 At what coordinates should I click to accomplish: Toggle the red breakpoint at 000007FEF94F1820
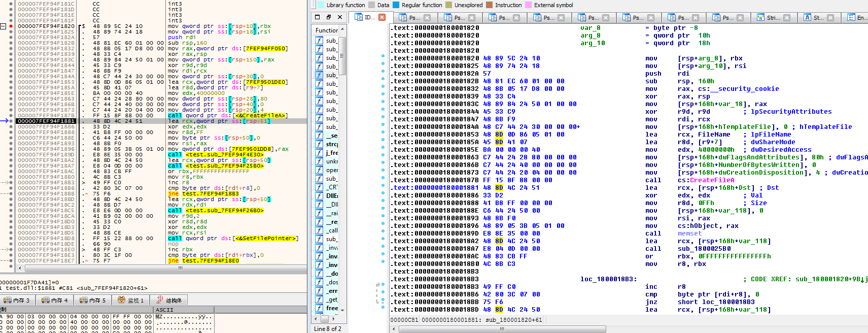[11, 26]
